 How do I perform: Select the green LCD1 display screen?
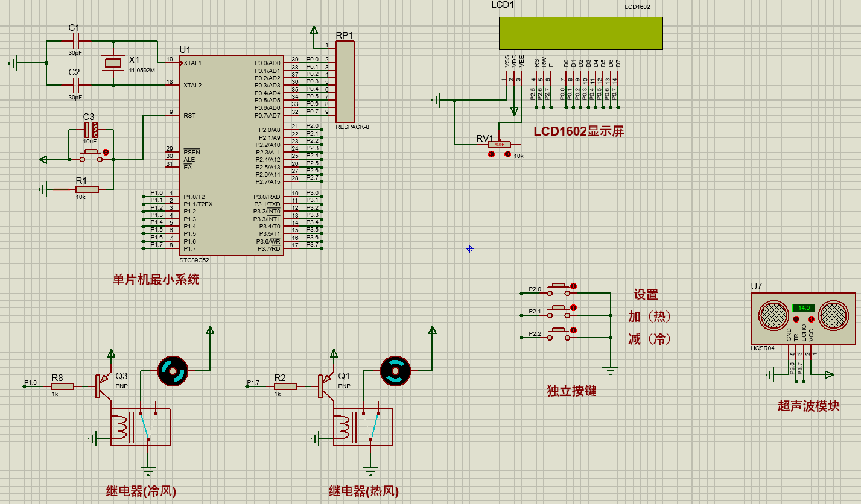tap(580, 33)
